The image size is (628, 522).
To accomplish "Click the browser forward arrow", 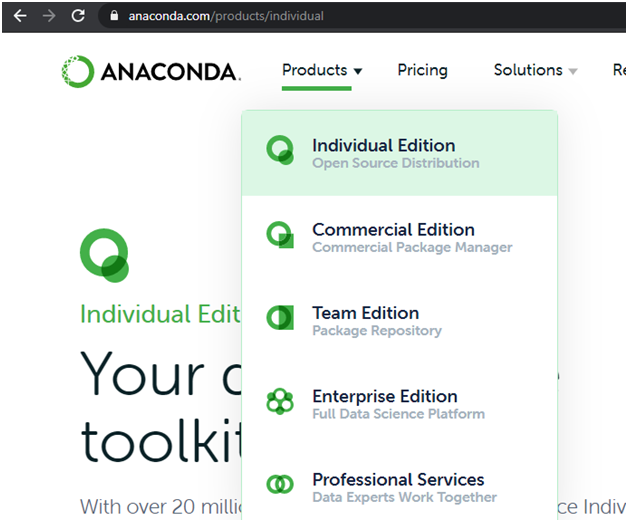I will tap(49, 16).
